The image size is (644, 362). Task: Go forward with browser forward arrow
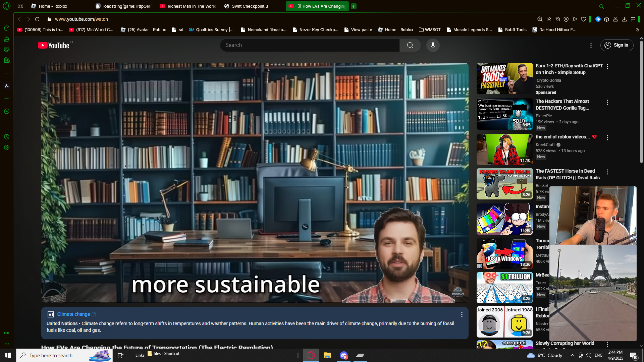tap(29, 19)
